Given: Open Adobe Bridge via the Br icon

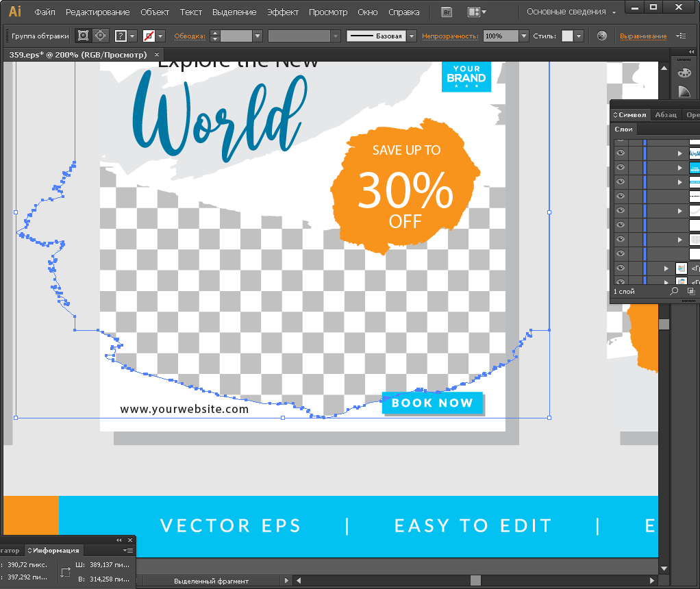Looking at the screenshot, I should coord(447,12).
